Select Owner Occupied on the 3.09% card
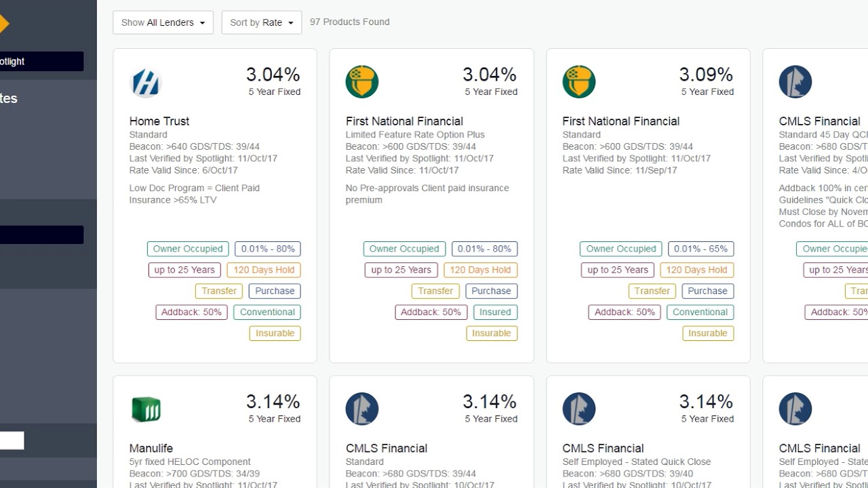This screenshot has height=488, width=868. (621, 249)
